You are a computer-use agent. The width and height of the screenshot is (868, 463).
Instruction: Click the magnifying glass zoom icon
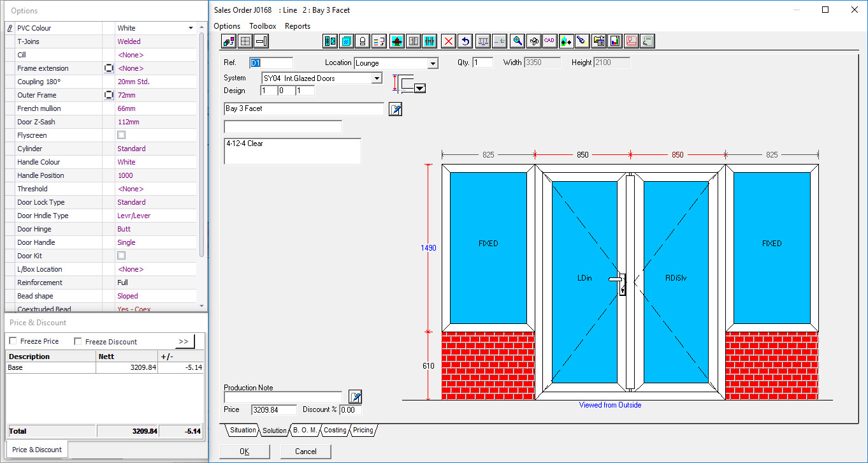[518, 41]
